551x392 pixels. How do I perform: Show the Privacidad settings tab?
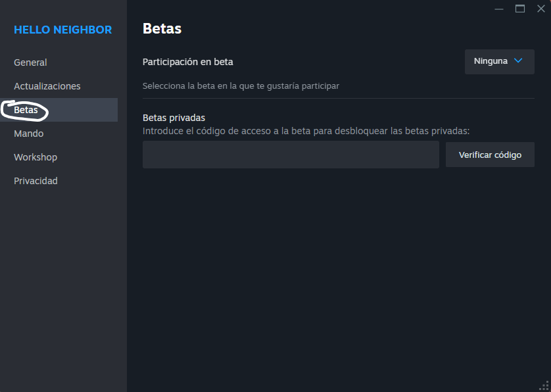(x=36, y=181)
